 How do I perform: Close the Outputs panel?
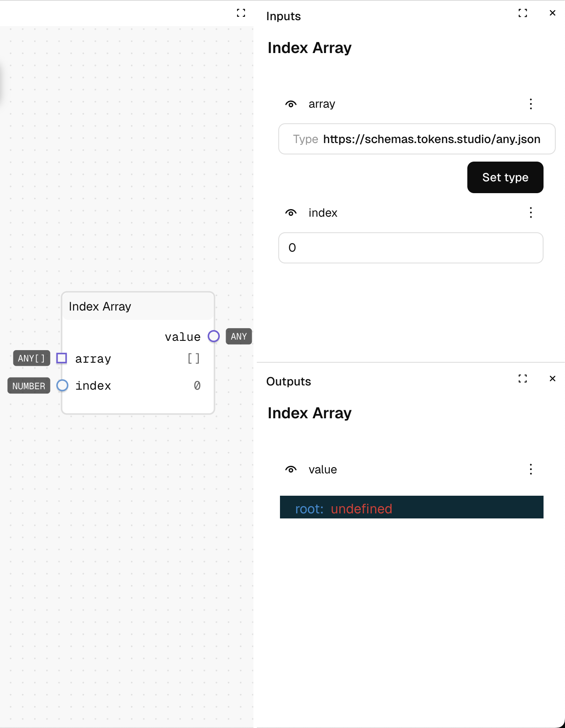click(553, 379)
